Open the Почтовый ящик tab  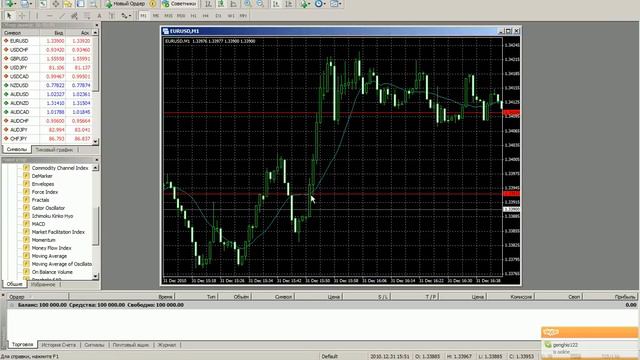(131, 345)
